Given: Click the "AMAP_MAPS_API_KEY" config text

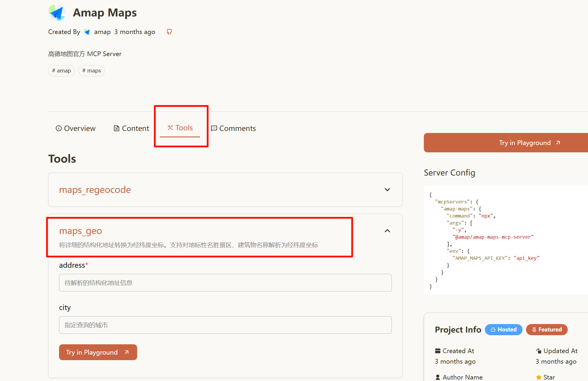Looking at the screenshot, I should tap(480, 258).
